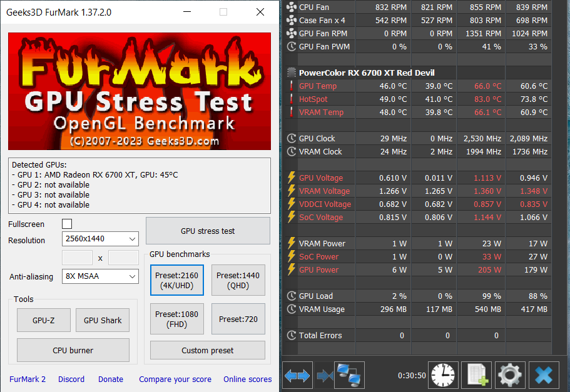This screenshot has height=392, width=570.
Task: Click the PowerColor RX 6700 XT chip icon
Action: pos(292,73)
